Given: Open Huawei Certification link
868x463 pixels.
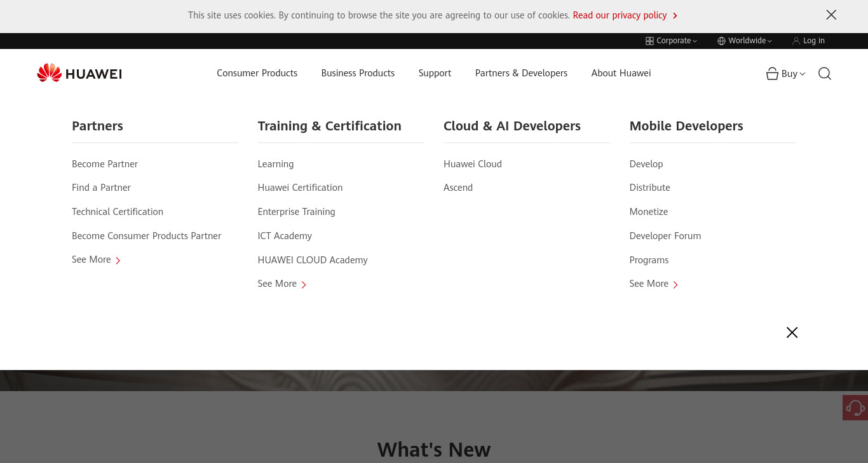Looking at the screenshot, I should 300,188.
